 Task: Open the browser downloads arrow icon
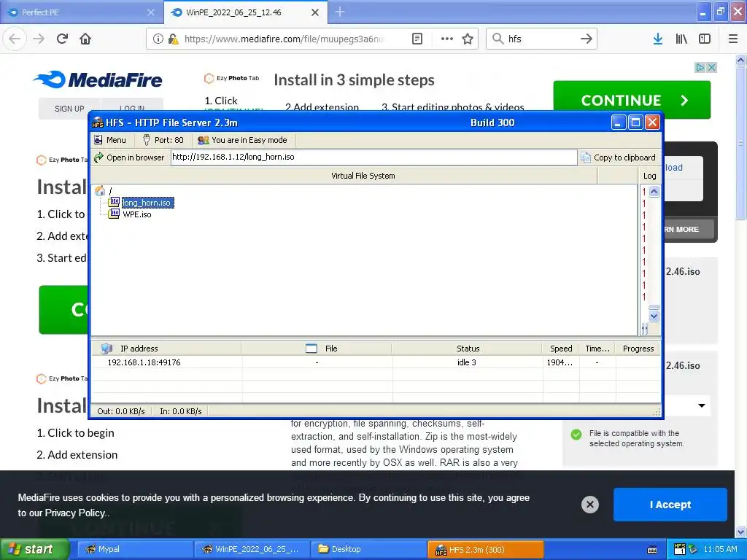(658, 39)
